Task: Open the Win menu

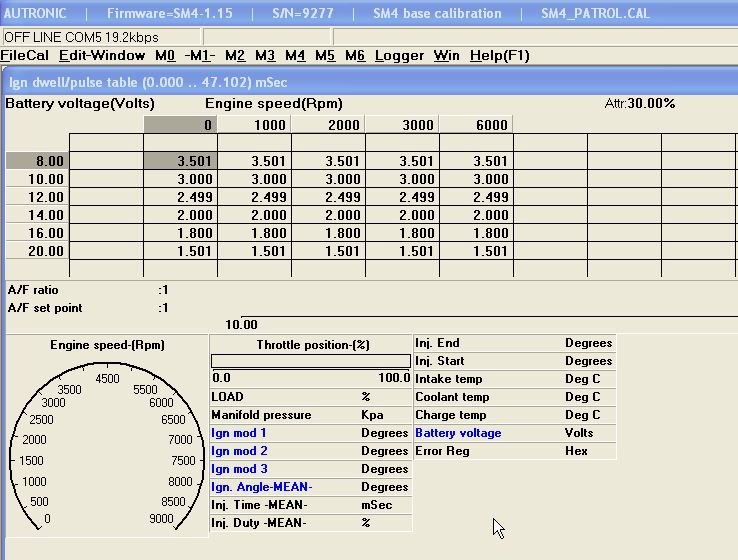Action: 447,56
